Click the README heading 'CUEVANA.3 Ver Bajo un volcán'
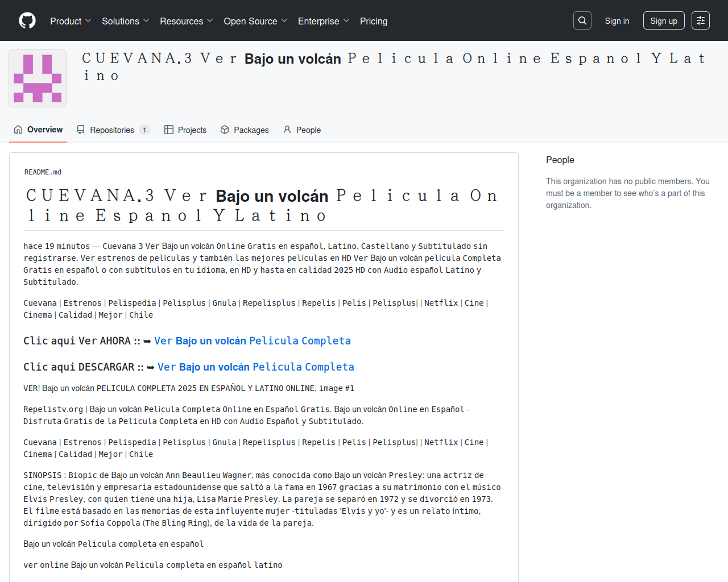This screenshot has height=582, width=728. pos(264,206)
